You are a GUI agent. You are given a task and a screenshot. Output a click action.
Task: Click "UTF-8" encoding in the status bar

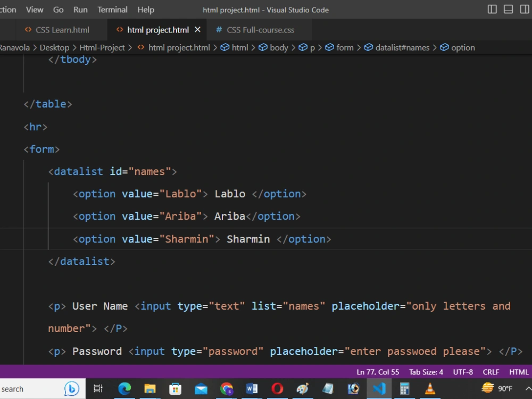(462, 372)
